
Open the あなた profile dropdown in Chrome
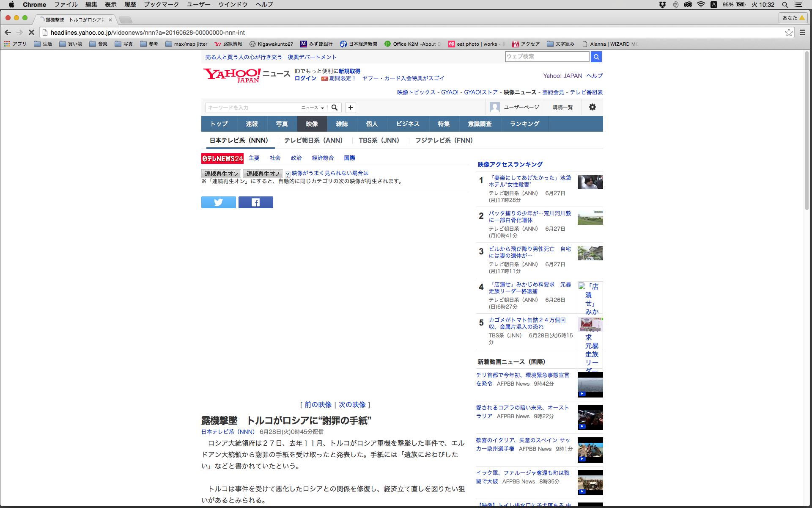pos(793,18)
